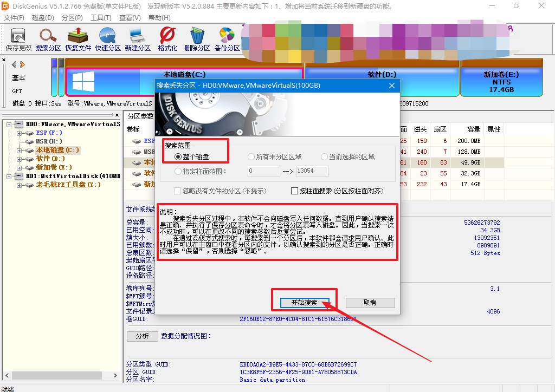Click the 卷标 column header
555x392 pixels.
tap(133, 129)
